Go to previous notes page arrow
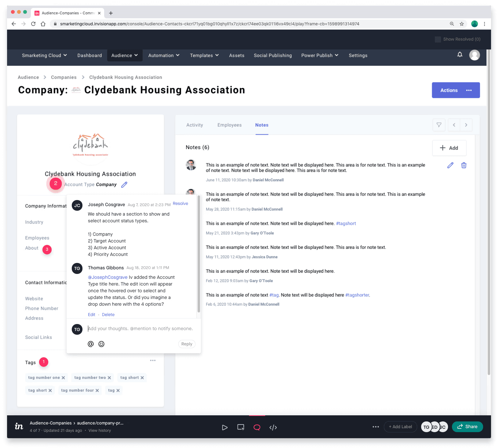 pyautogui.click(x=454, y=125)
